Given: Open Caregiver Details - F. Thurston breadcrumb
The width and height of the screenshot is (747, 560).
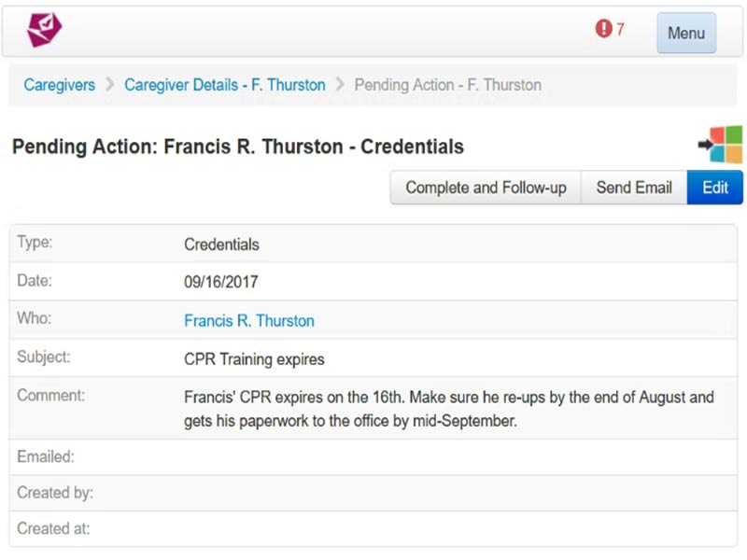Looking at the screenshot, I should (x=225, y=85).
